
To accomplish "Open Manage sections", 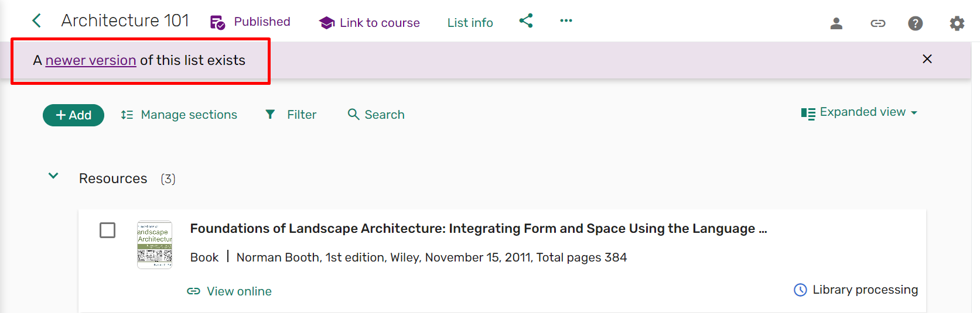I will (x=189, y=115).
